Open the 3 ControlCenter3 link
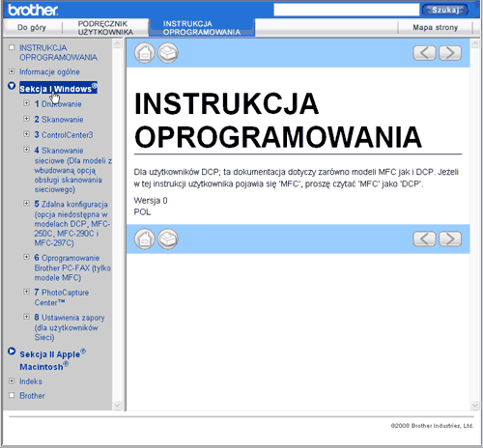Image resolution: width=483 pixels, height=448 pixels. tap(64, 135)
